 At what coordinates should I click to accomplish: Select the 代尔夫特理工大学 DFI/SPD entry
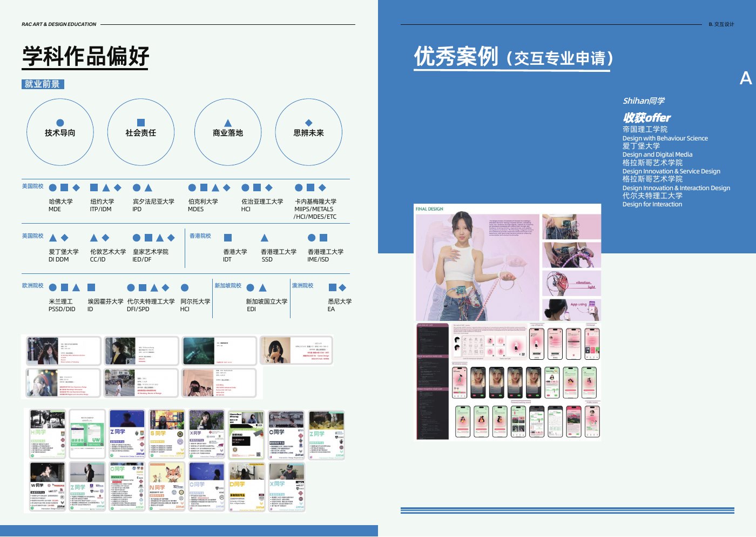pos(151,305)
